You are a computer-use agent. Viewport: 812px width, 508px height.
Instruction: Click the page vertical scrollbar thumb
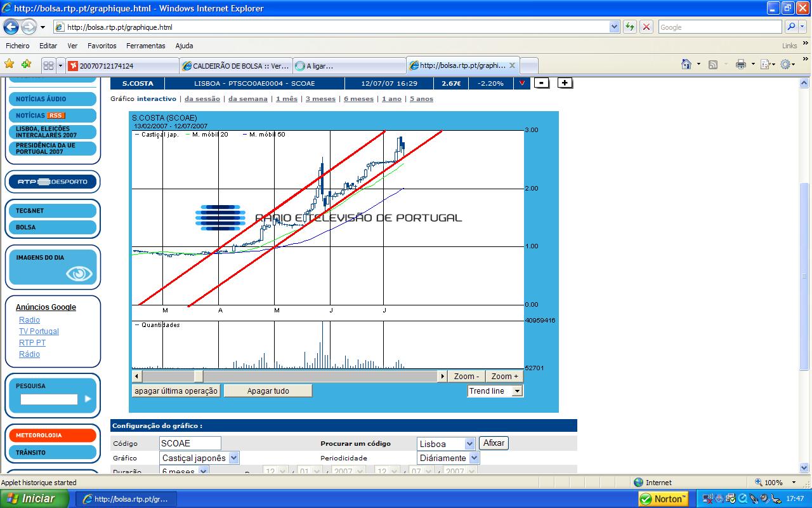click(805, 277)
